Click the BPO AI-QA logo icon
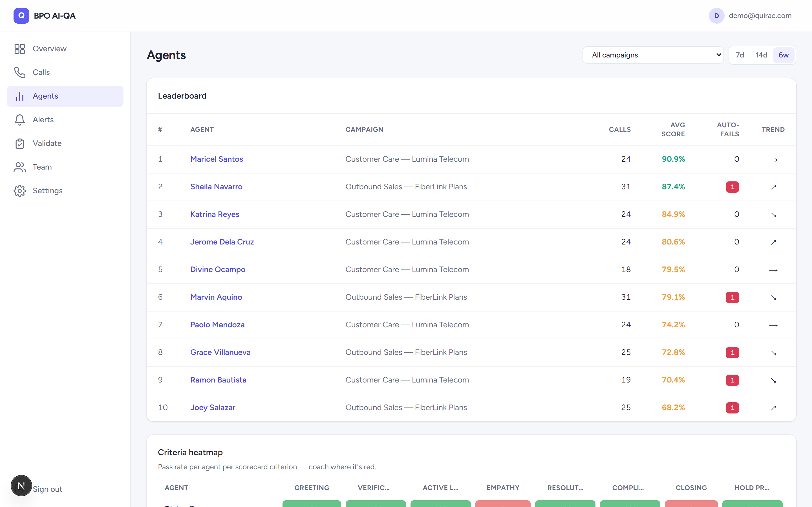 (x=21, y=16)
